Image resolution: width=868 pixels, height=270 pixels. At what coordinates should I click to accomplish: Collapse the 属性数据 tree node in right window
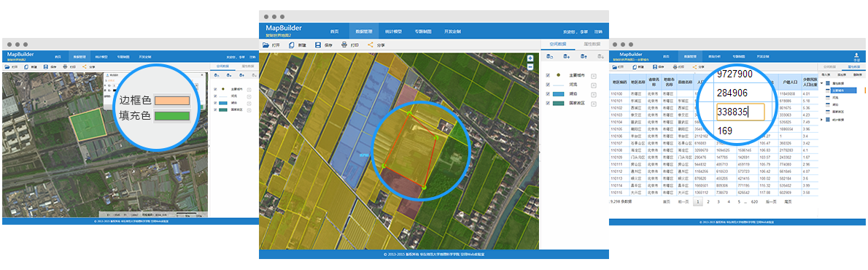pos(821,83)
